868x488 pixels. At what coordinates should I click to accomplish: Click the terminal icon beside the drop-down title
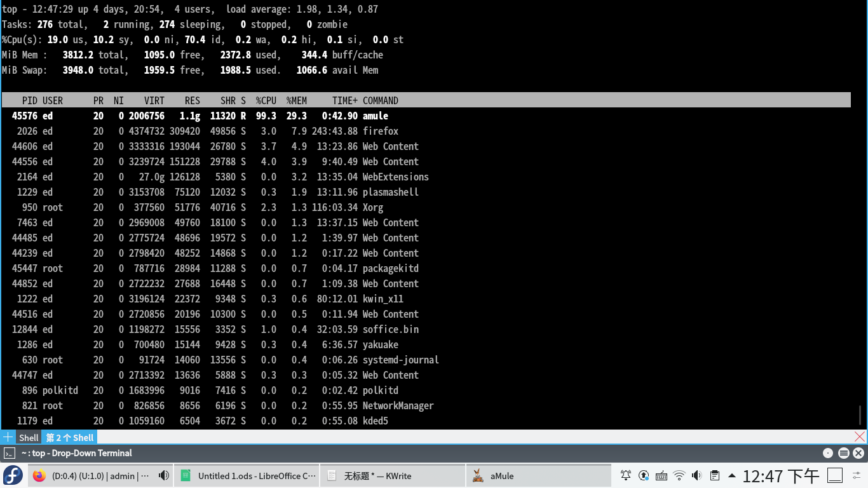pos(9,453)
